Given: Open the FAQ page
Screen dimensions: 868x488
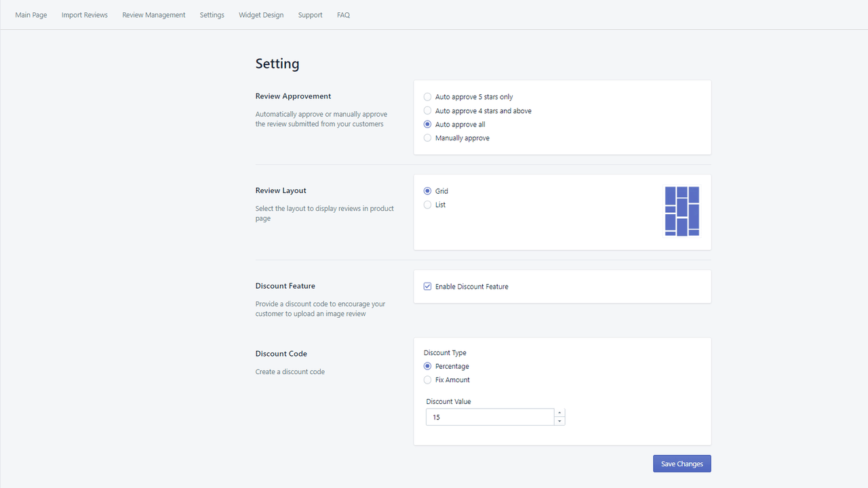Looking at the screenshot, I should tap(344, 15).
